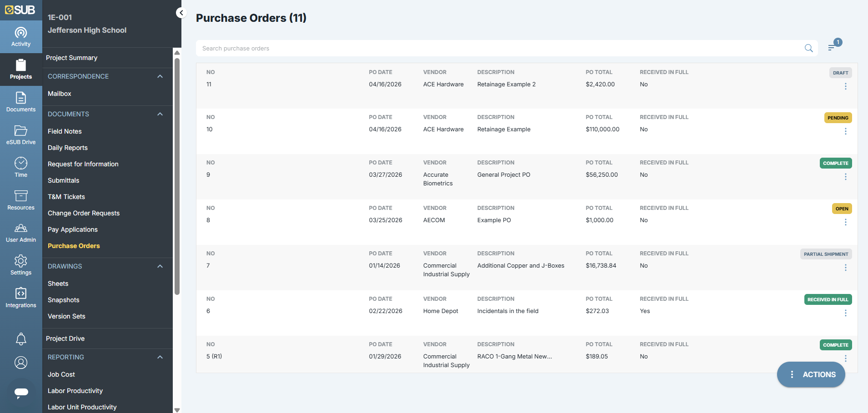Click the search purchase orders field
This screenshot has height=413, width=868.
(x=409, y=48)
